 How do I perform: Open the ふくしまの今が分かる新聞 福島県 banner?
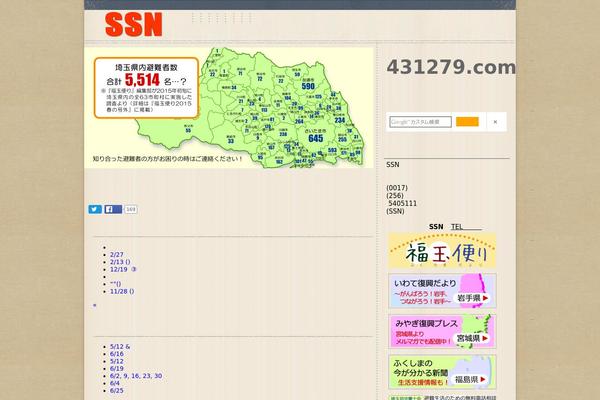click(x=442, y=372)
